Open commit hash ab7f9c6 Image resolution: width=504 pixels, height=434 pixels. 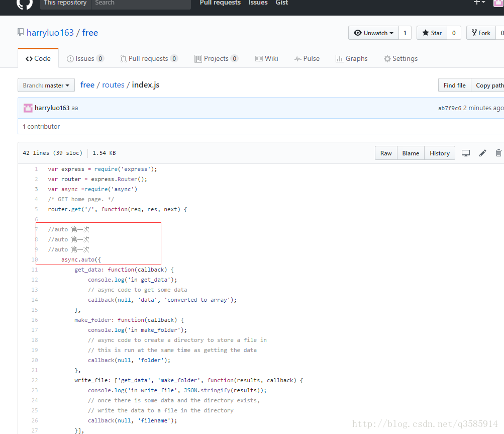pyautogui.click(x=450, y=108)
